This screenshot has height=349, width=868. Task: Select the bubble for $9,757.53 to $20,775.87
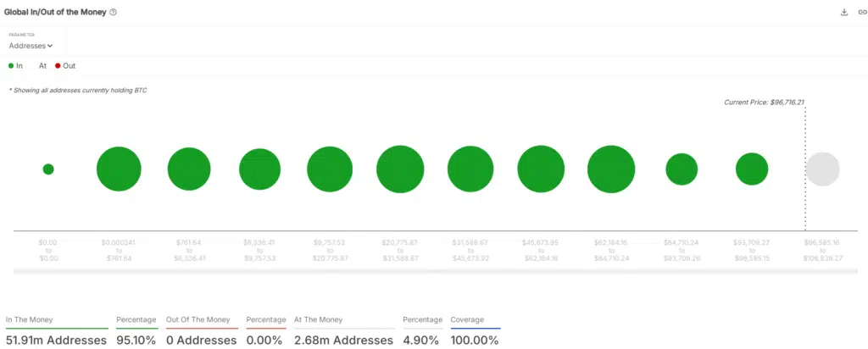(x=330, y=169)
